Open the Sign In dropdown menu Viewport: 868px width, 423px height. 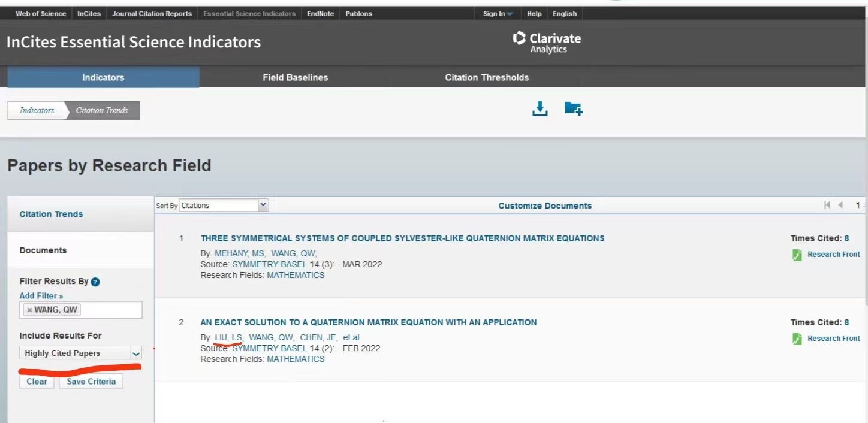(x=498, y=14)
